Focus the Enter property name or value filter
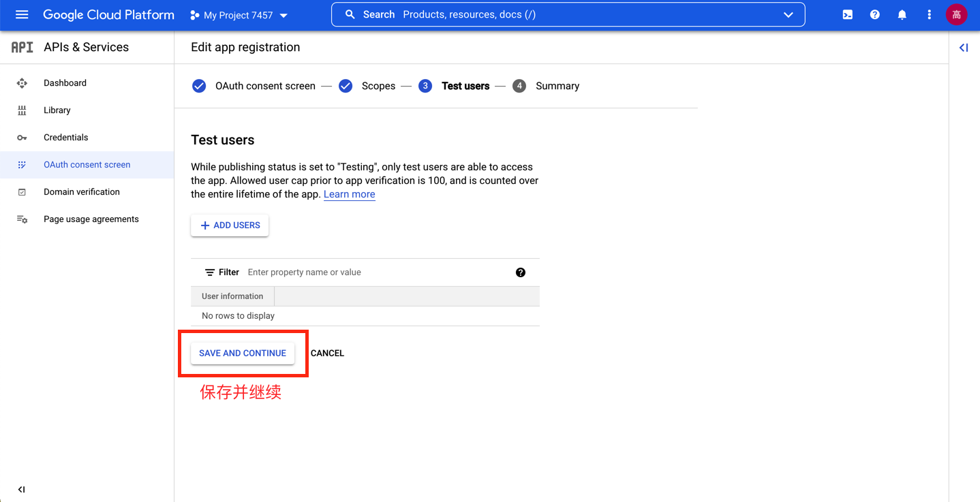 pos(377,272)
